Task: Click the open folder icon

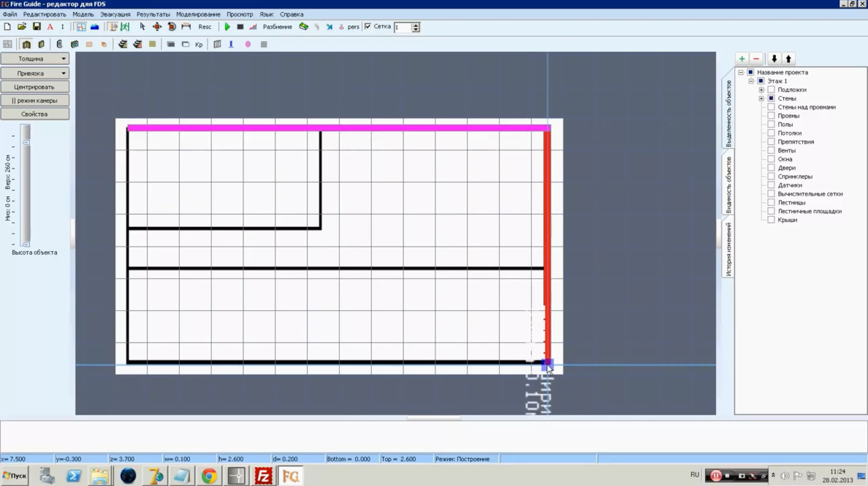Action: click(x=22, y=27)
